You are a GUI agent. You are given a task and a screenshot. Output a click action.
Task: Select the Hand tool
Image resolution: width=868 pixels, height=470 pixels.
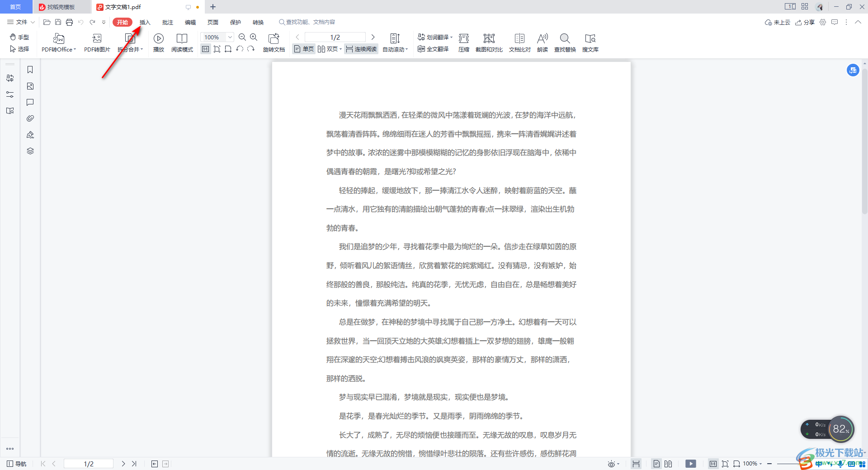click(19, 37)
